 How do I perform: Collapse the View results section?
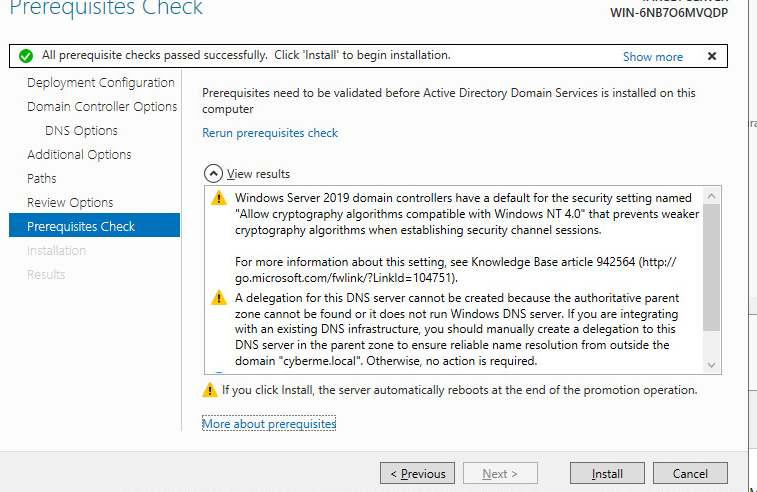(x=211, y=174)
